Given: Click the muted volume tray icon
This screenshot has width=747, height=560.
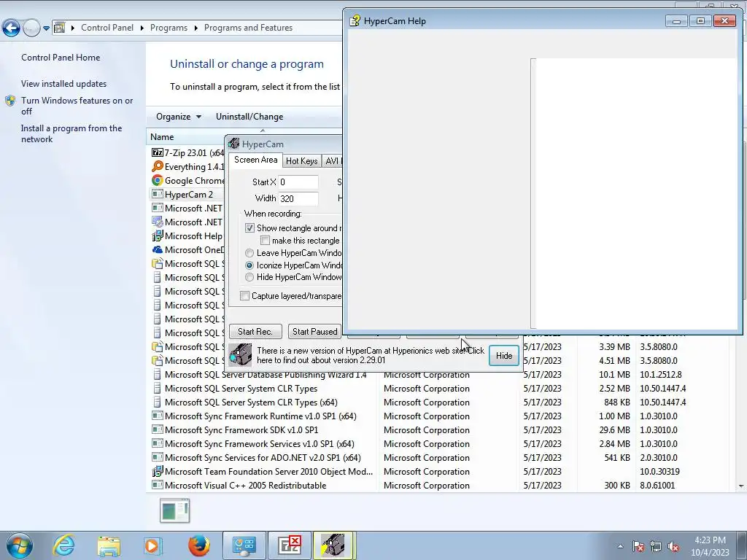Looking at the screenshot, I should pos(673,546).
